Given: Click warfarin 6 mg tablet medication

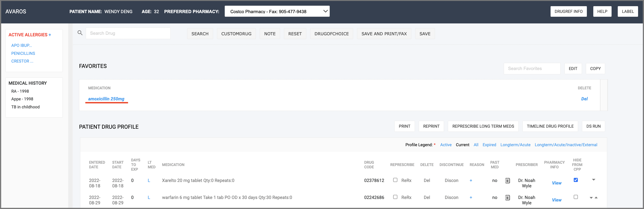Looking at the screenshot, I should click(x=227, y=197).
